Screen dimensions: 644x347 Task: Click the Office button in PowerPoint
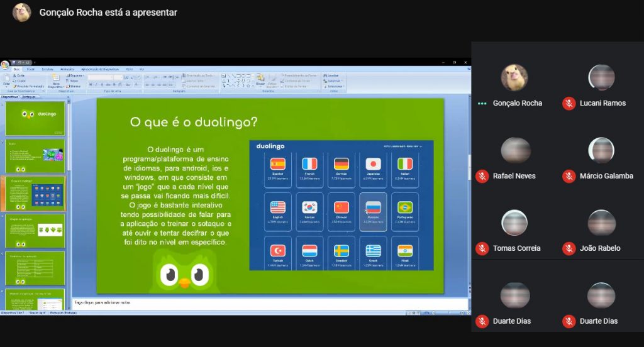pos(5,64)
